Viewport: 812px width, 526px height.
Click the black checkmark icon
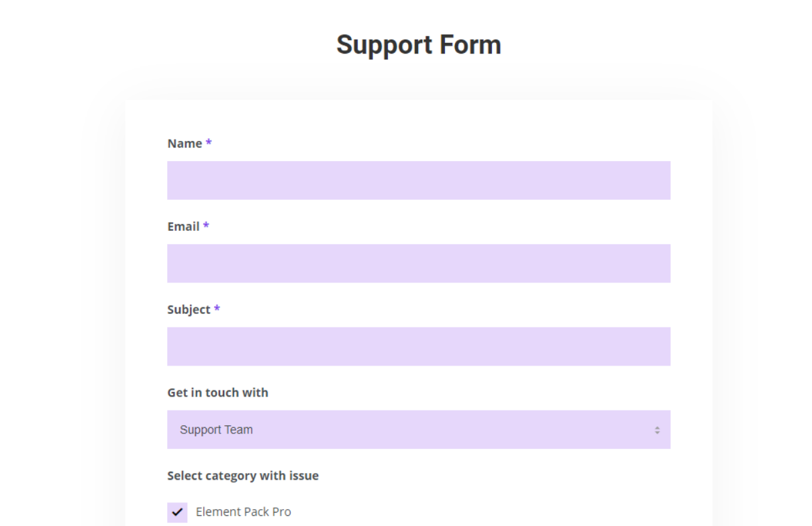coord(177,512)
